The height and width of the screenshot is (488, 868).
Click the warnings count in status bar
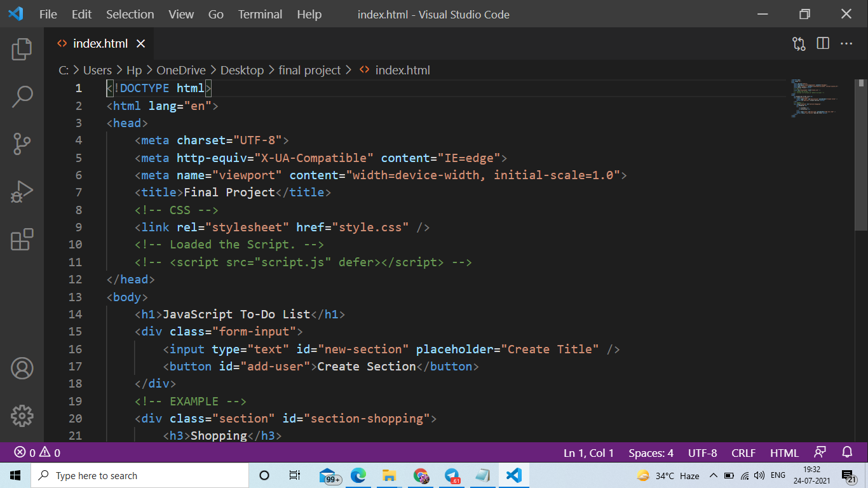pyautogui.click(x=50, y=453)
